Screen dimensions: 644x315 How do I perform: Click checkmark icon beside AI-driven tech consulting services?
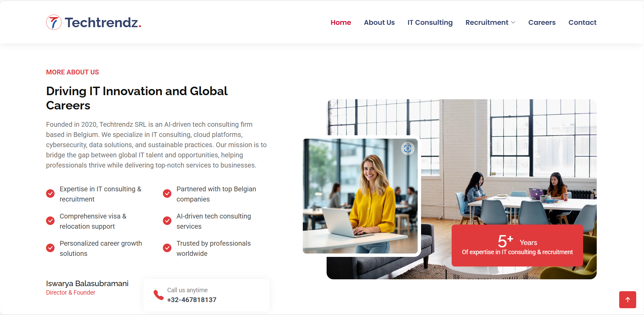[x=167, y=221]
